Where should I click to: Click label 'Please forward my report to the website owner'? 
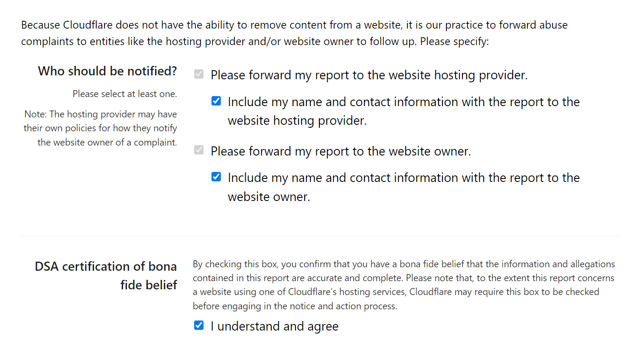[x=341, y=151]
